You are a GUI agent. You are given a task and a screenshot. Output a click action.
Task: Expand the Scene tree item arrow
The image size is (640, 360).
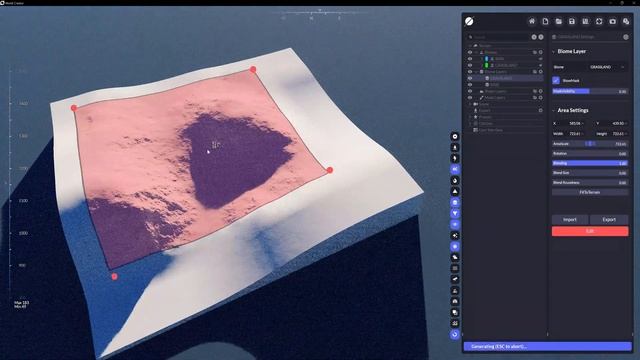point(470,104)
